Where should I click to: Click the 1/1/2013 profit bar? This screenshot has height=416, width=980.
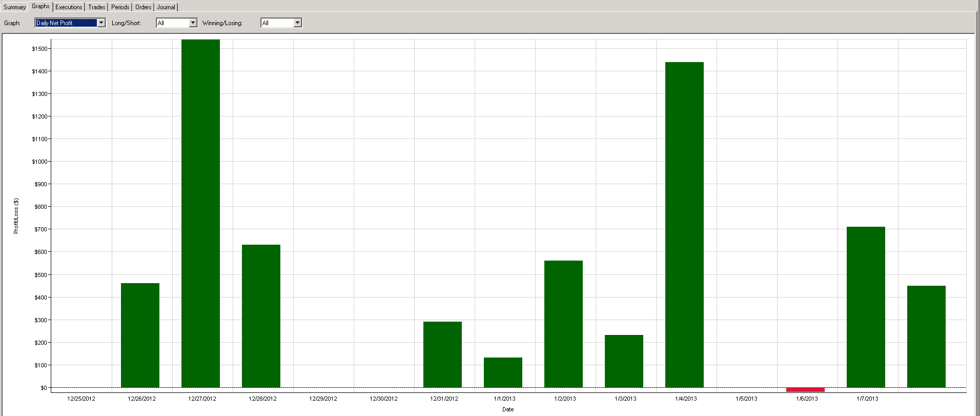[503, 372]
